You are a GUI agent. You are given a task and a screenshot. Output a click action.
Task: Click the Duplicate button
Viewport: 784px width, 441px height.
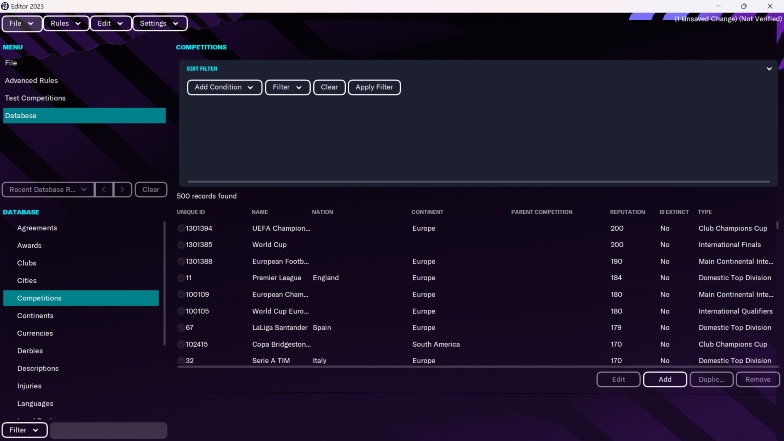712,380
